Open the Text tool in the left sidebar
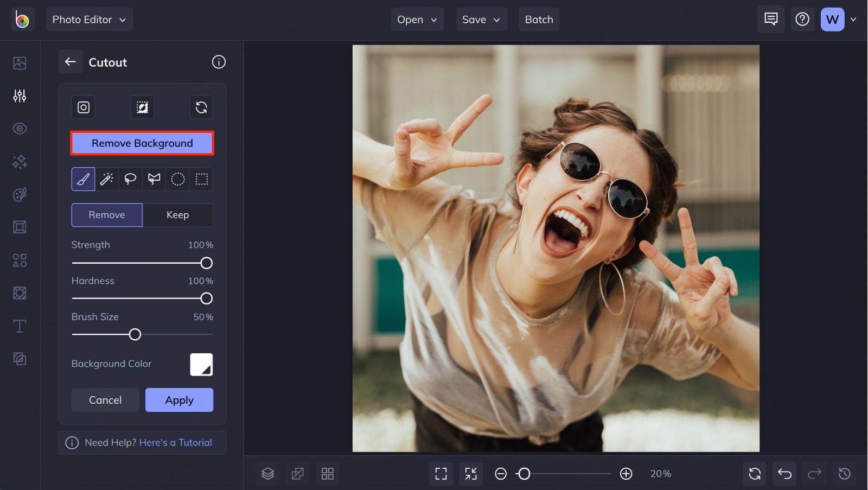Screen dimensions: 868x490 pos(19,326)
